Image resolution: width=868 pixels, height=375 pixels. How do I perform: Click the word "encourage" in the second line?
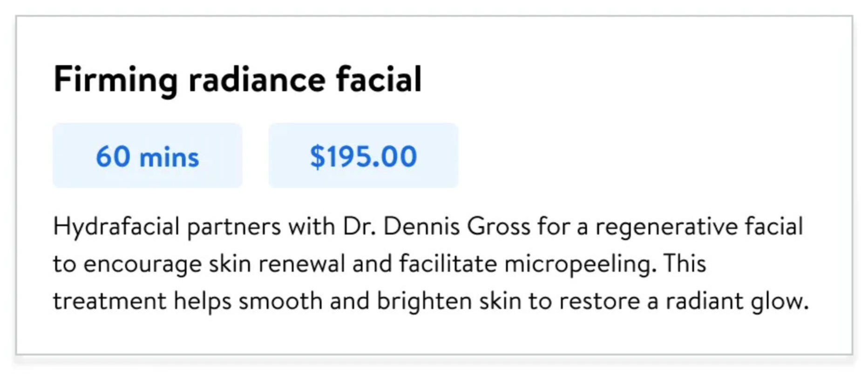click(x=142, y=264)
